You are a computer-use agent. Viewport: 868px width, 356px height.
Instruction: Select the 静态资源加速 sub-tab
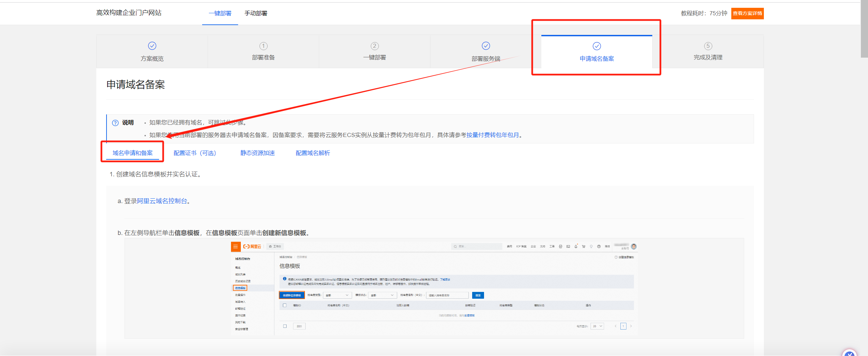[257, 153]
